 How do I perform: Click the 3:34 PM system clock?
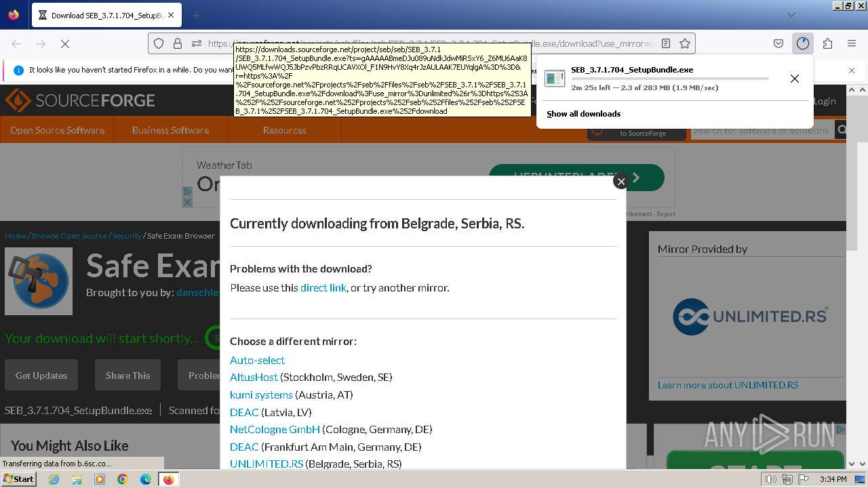833,479
